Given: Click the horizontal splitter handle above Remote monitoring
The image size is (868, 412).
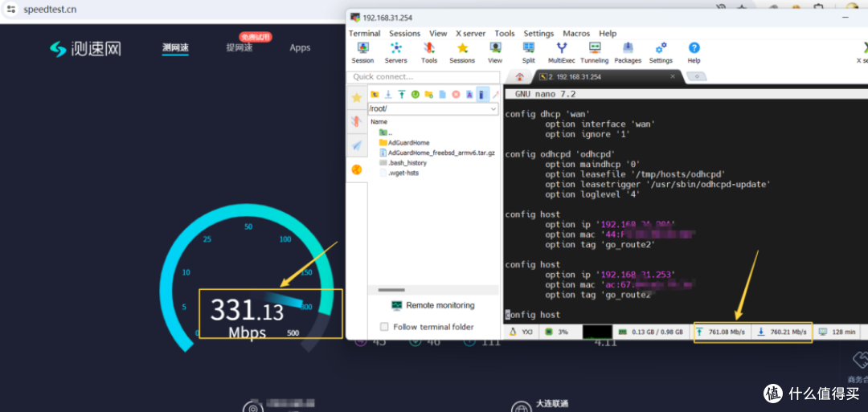Looking at the screenshot, I should tap(391, 290).
